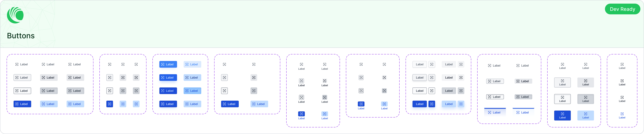Click blue-text Label button in rightmost dashed group
This screenshot has width=644, height=134.
pos(622,115)
